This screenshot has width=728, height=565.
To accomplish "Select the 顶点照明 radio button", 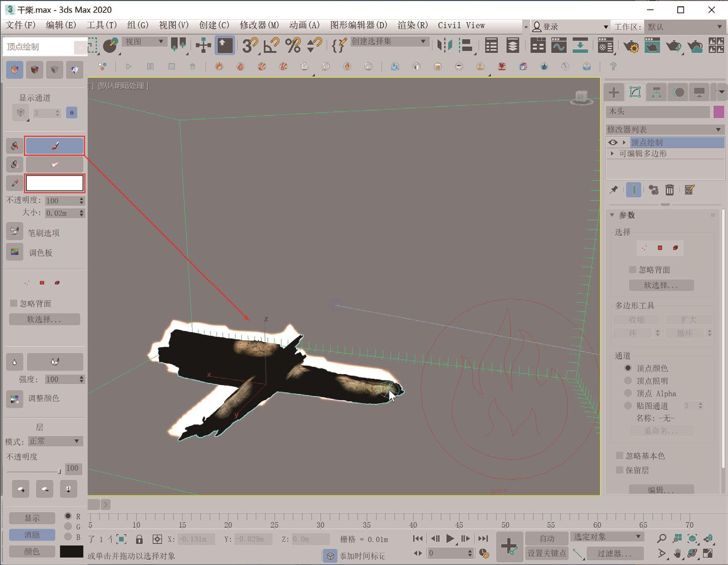I will tap(628, 381).
